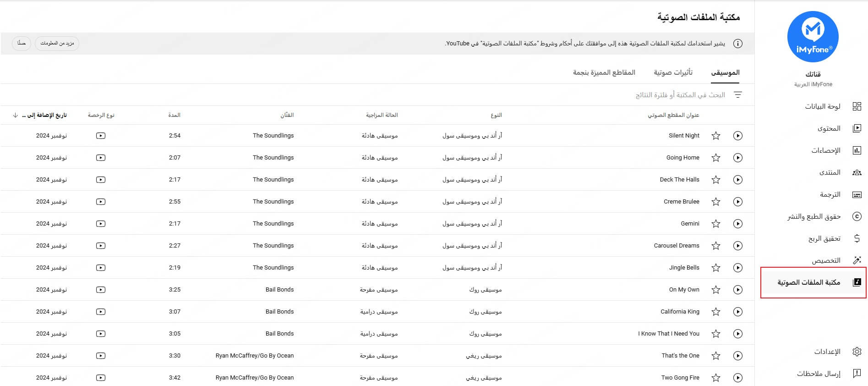The height and width of the screenshot is (386, 868).
Task: Click إرسال ملاحظات send feedback
Action: pos(829,374)
